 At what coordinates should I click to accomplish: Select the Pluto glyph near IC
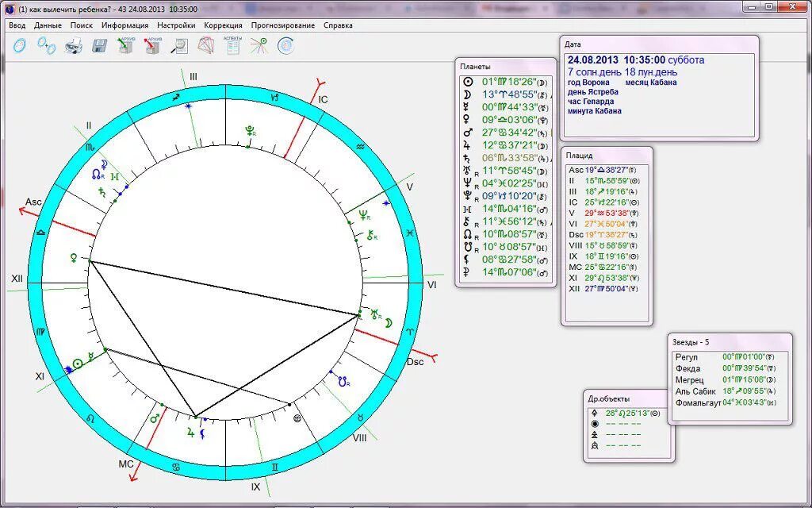point(251,131)
